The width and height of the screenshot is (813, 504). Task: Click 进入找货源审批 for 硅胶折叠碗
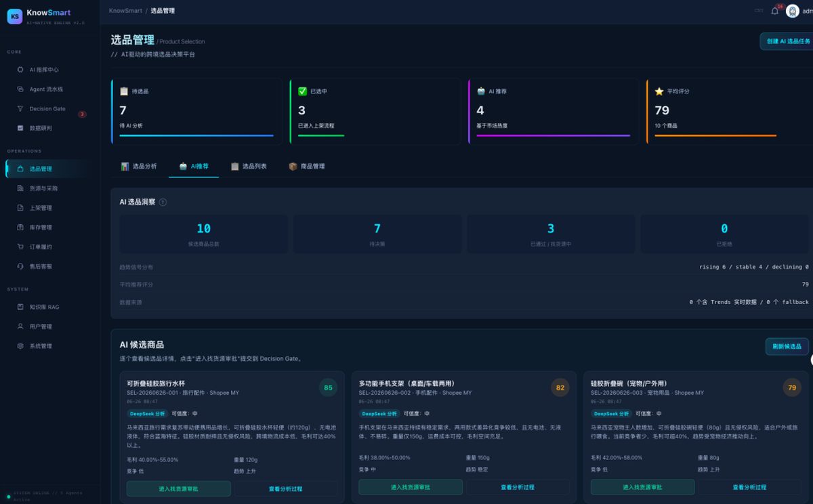tap(642, 487)
